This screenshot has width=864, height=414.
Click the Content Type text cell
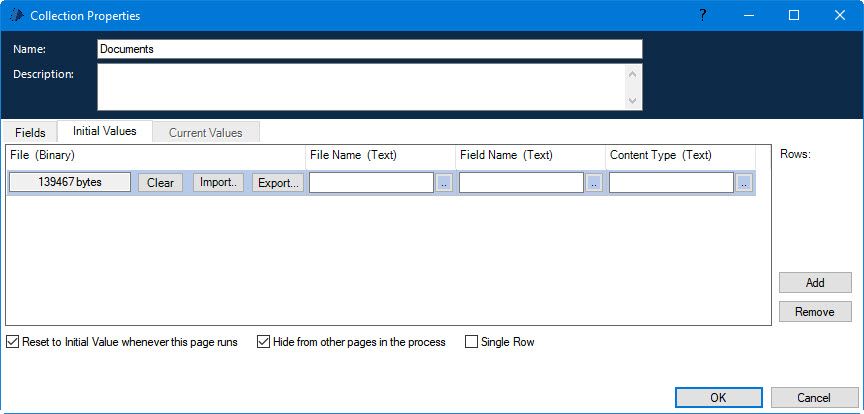click(x=671, y=183)
